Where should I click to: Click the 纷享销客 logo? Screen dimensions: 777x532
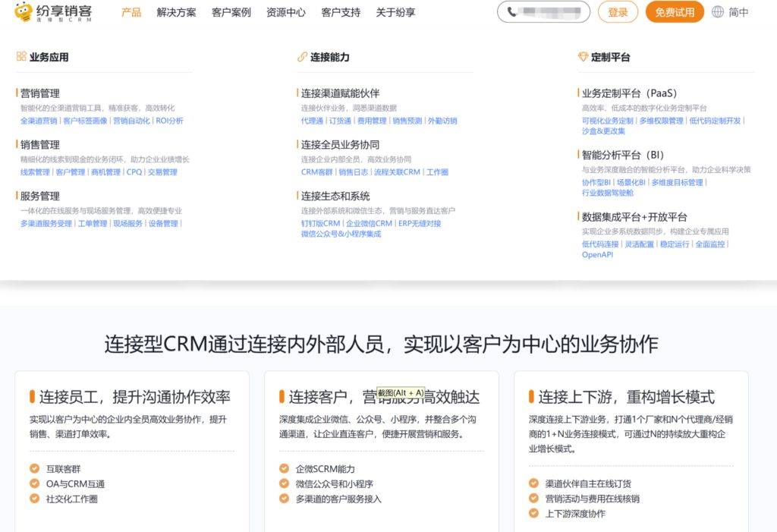[x=53, y=12]
